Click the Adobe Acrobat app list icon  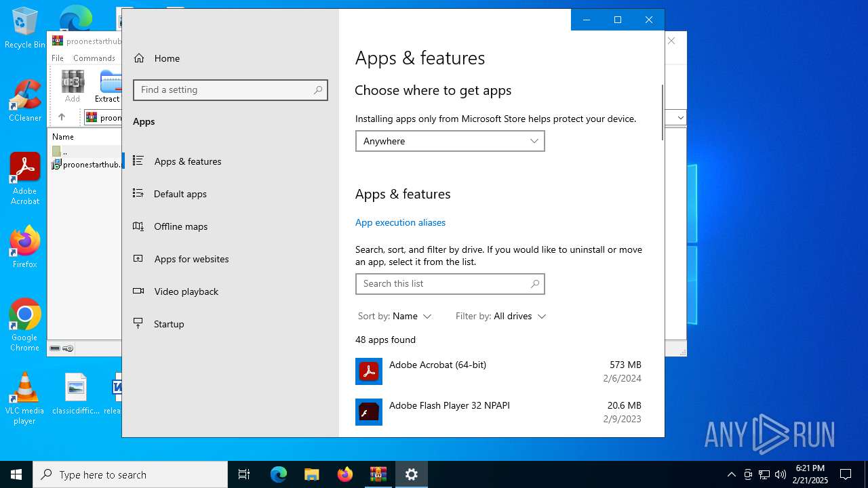(369, 371)
